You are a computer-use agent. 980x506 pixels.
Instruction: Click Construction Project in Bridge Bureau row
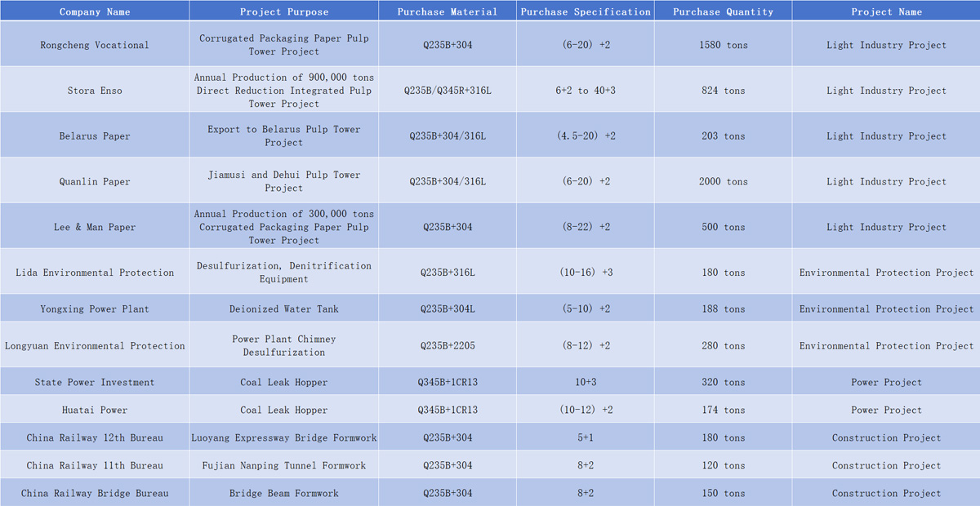click(x=886, y=493)
